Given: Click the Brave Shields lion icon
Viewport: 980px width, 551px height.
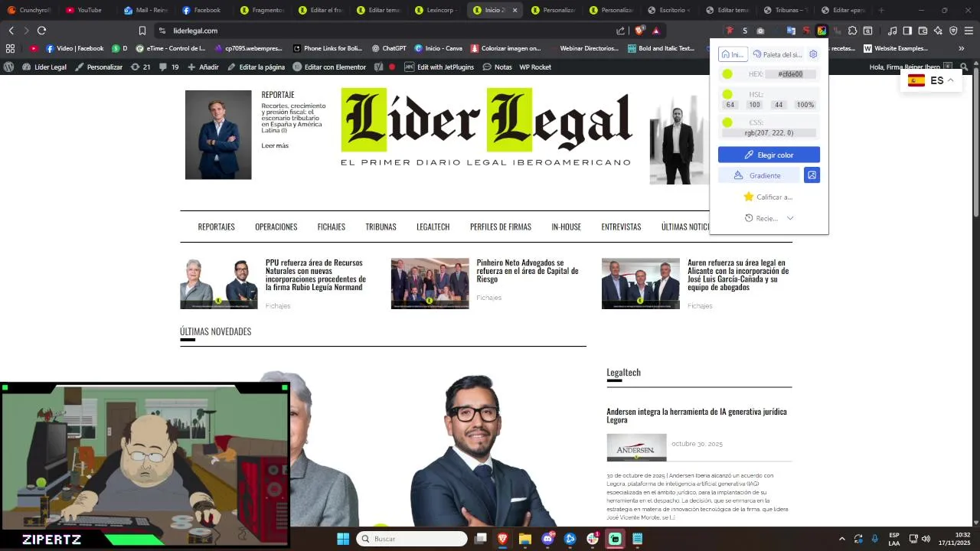Looking at the screenshot, I should (x=640, y=31).
